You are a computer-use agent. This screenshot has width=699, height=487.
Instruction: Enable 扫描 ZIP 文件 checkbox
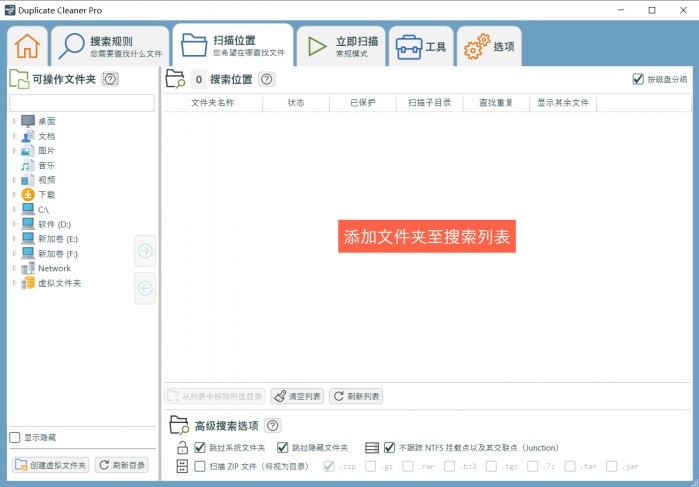click(x=200, y=466)
